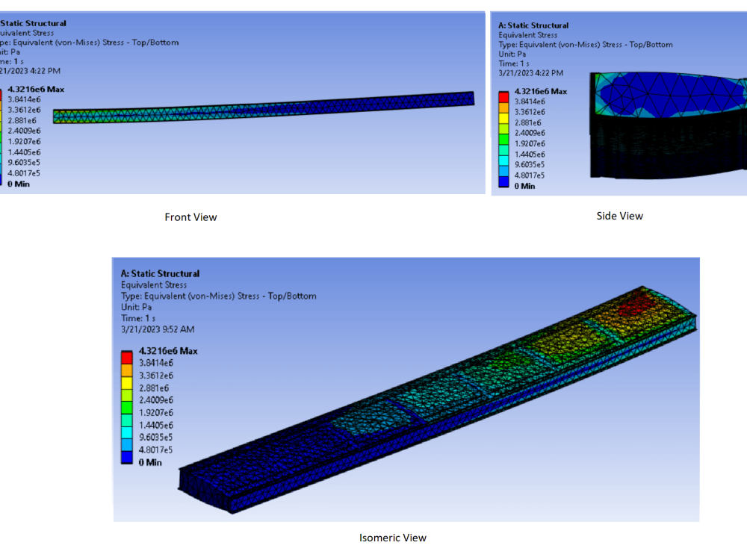747x560 pixels.
Task: Click '4.3216e6 Max' in Side View legend
Action: click(x=541, y=91)
